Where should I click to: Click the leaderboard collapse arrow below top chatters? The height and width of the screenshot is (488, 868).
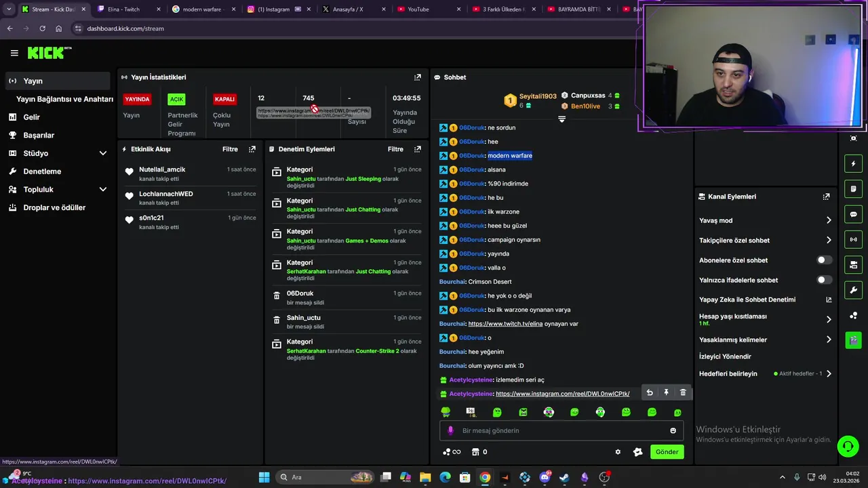pos(561,119)
